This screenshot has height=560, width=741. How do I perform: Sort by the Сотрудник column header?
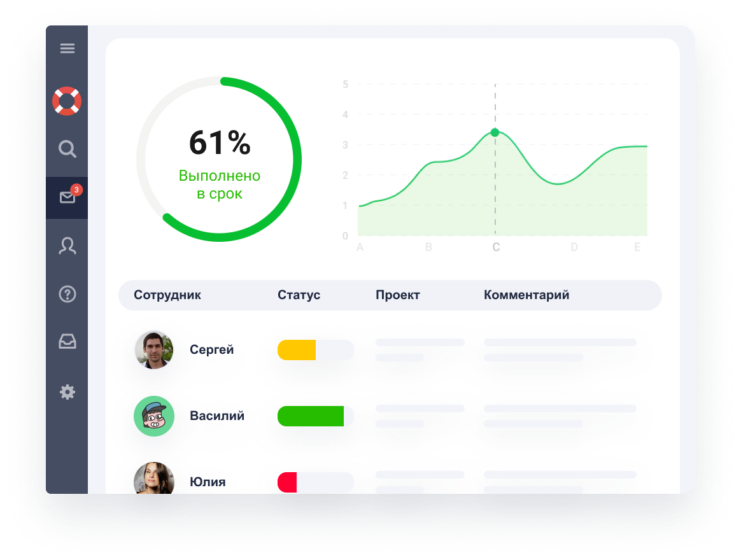[167, 295]
